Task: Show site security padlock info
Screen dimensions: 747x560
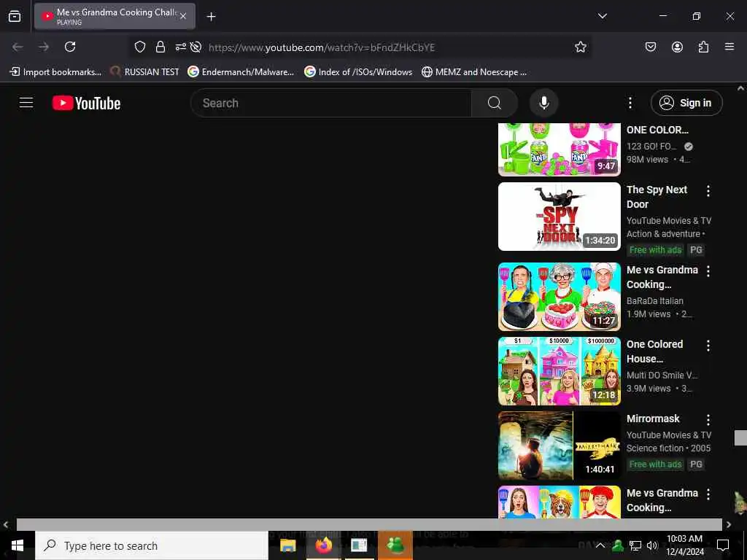Action: (160, 47)
